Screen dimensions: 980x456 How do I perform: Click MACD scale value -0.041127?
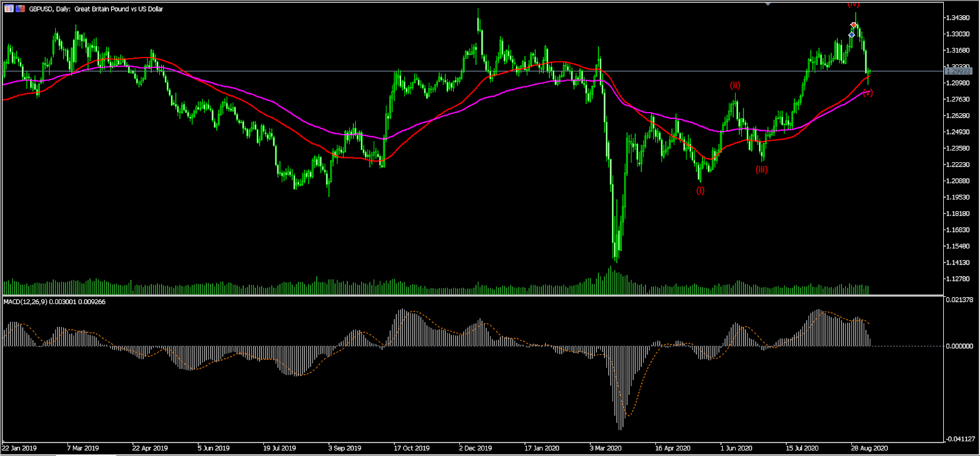point(959,439)
